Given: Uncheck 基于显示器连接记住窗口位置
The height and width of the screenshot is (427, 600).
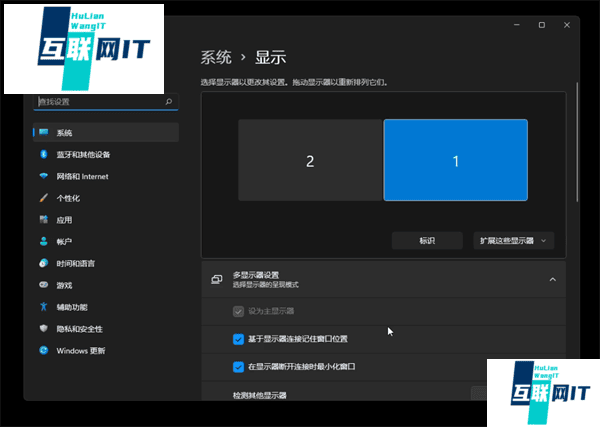Looking at the screenshot, I should pyautogui.click(x=238, y=339).
